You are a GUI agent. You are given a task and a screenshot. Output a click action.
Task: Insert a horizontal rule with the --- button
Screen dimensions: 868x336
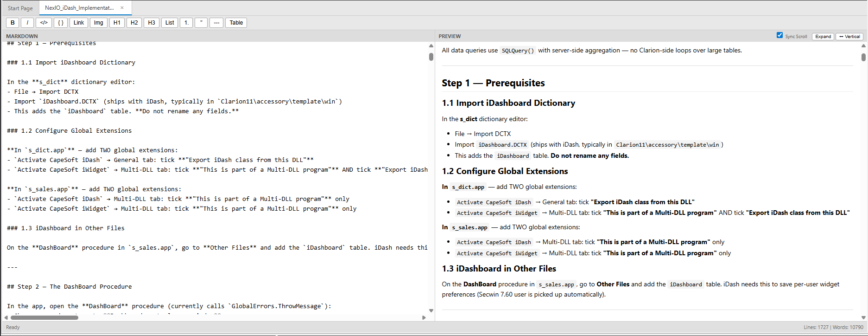click(x=216, y=23)
